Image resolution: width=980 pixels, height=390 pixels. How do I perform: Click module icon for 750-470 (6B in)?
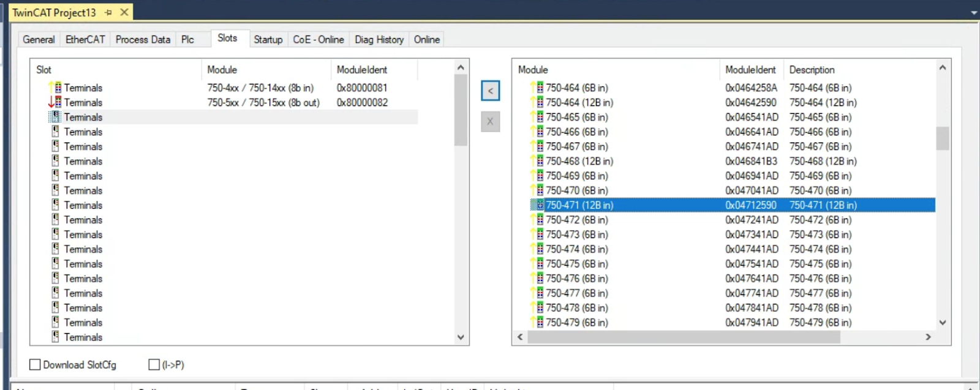tap(538, 190)
